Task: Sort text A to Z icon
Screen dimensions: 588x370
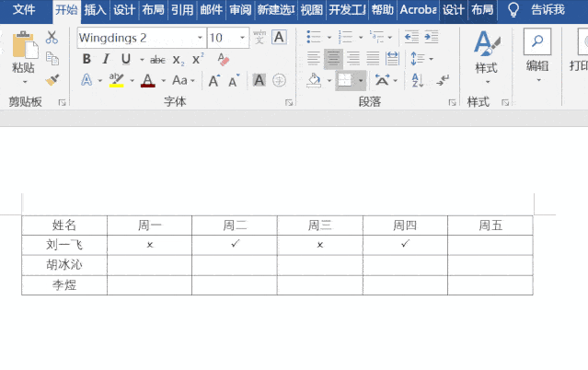Action: click(418, 80)
